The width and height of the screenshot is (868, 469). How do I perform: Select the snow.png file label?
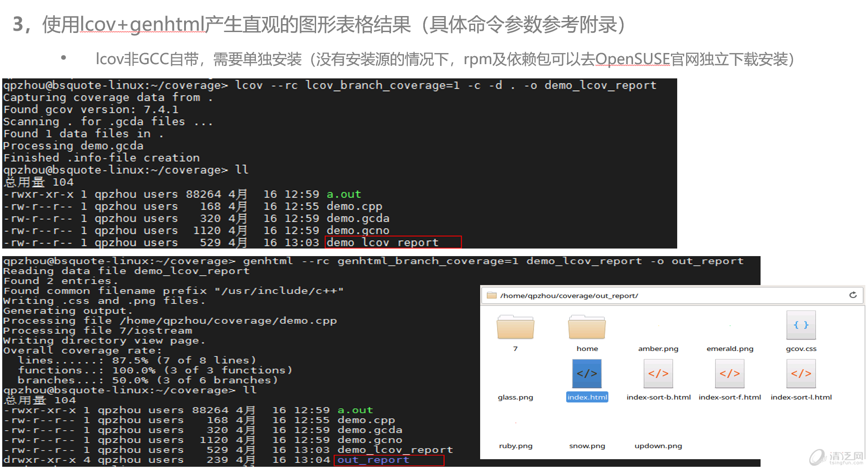(x=587, y=446)
